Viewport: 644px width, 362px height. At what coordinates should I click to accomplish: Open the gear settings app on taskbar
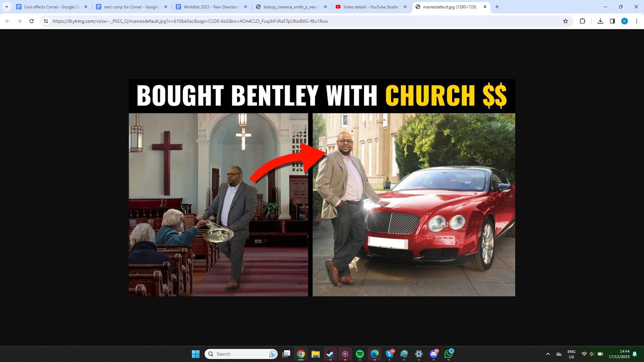[419, 354]
